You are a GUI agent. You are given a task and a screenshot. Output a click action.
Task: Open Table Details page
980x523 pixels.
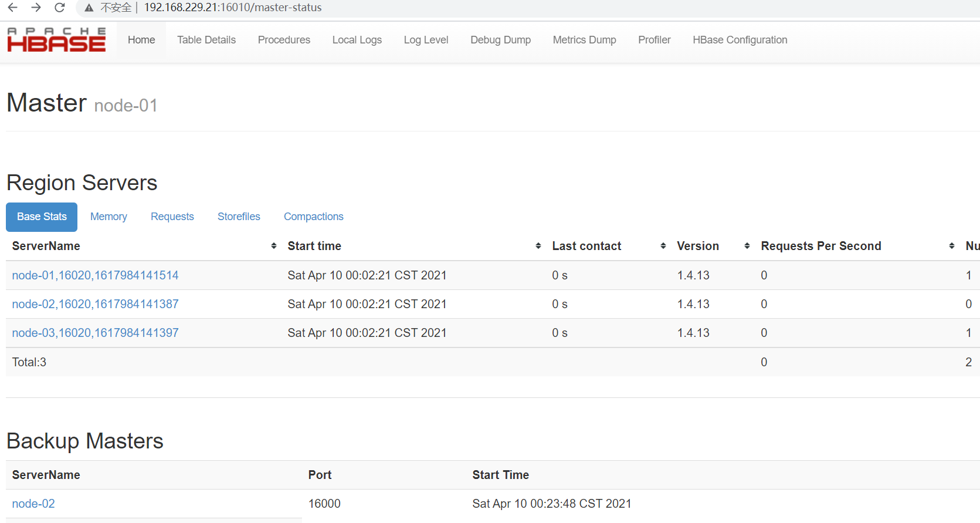[x=206, y=40]
